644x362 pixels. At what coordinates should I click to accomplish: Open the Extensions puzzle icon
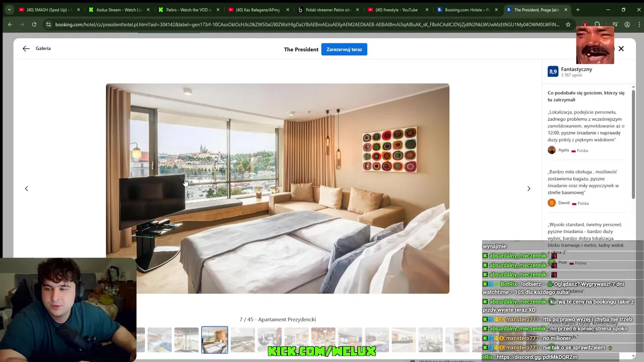(x=597, y=24)
